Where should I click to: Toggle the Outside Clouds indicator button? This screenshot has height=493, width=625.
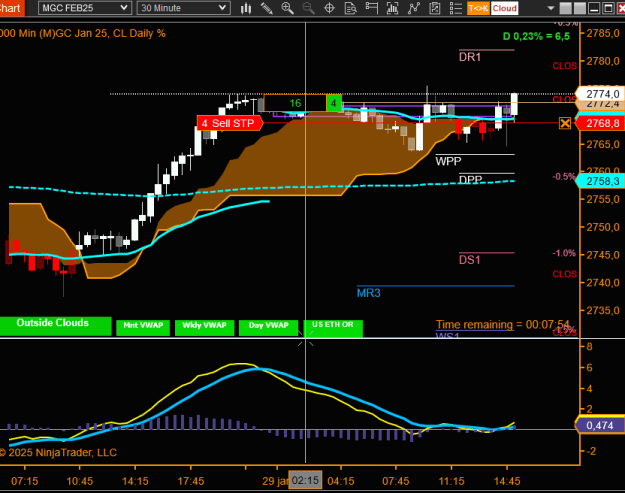[55, 326]
